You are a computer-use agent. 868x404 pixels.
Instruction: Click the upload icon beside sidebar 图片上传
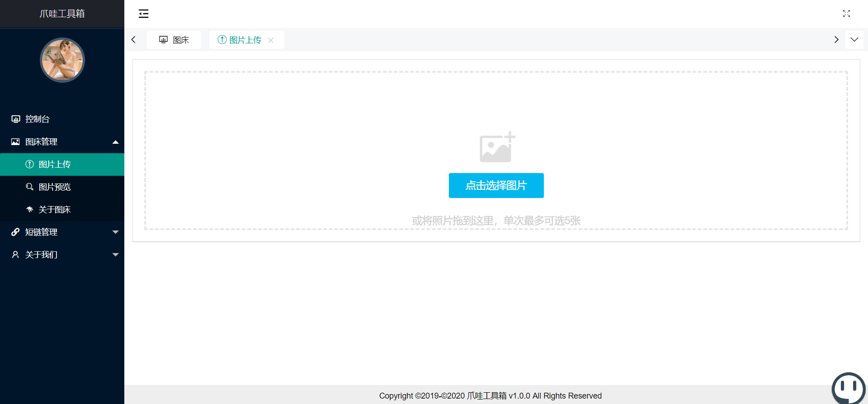click(30, 164)
